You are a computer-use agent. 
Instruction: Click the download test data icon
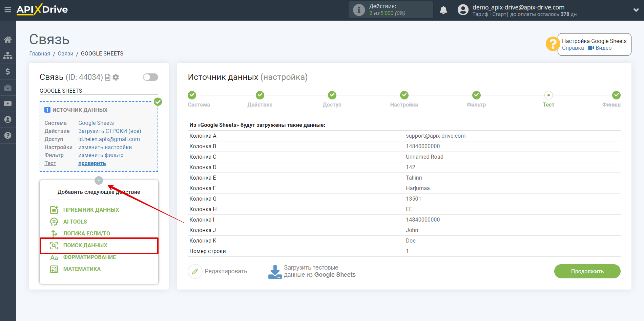(x=275, y=272)
